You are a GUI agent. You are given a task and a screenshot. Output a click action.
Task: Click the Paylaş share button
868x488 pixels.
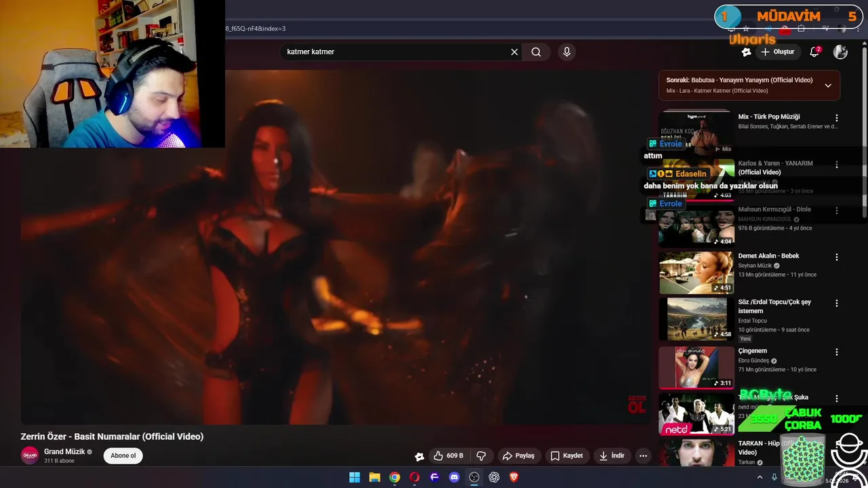point(518,455)
